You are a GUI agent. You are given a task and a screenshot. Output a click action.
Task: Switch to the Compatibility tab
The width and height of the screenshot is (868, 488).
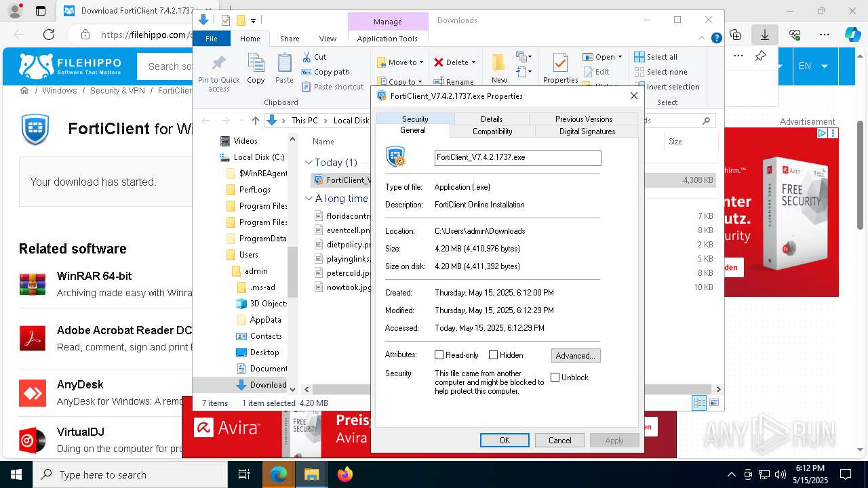pos(492,131)
